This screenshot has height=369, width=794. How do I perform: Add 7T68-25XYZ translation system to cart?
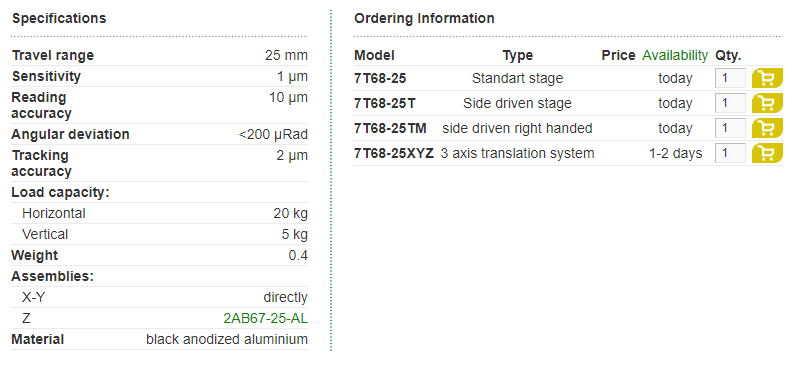tap(767, 153)
